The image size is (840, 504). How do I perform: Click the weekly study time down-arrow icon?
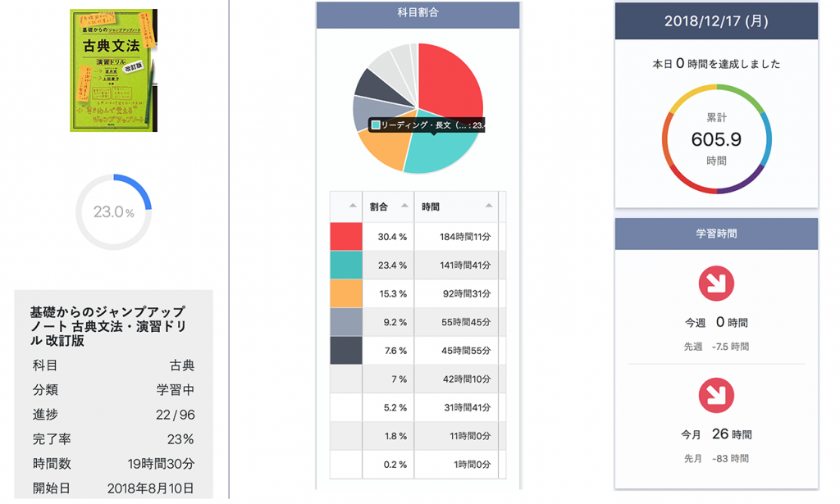coord(715,284)
